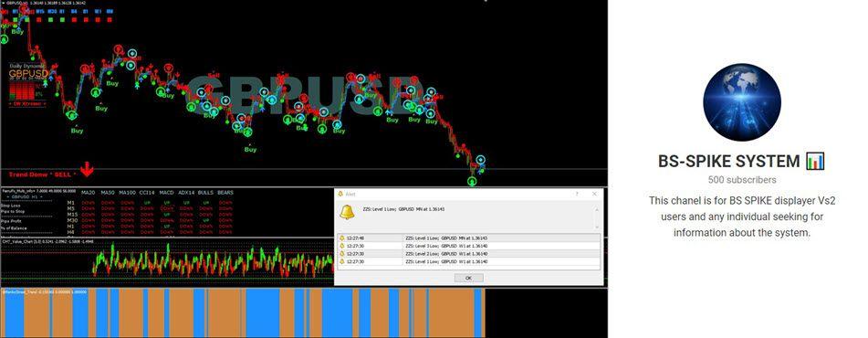
Task: Click the alert title bar bell icon
Action: point(340,194)
